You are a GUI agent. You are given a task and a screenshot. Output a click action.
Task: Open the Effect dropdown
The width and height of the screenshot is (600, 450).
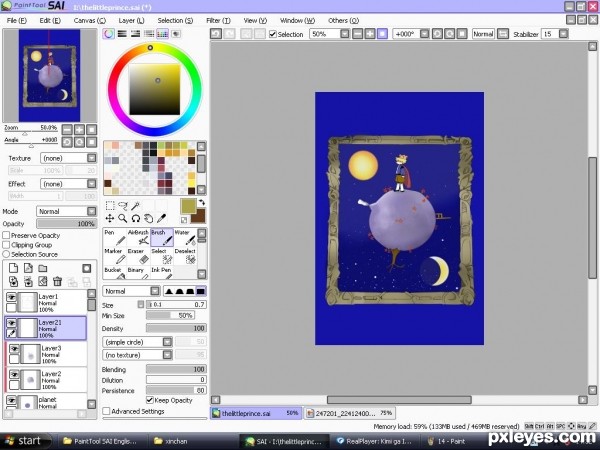point(68,184)
